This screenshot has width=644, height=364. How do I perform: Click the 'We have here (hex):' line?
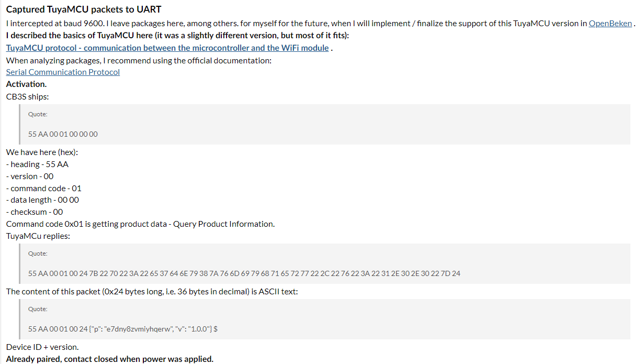coord(42,152)
